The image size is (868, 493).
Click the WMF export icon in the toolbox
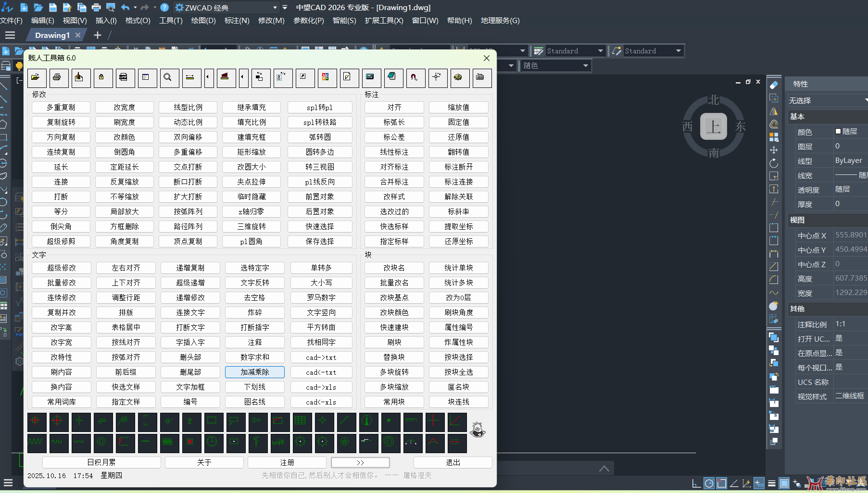coord(124,78)
